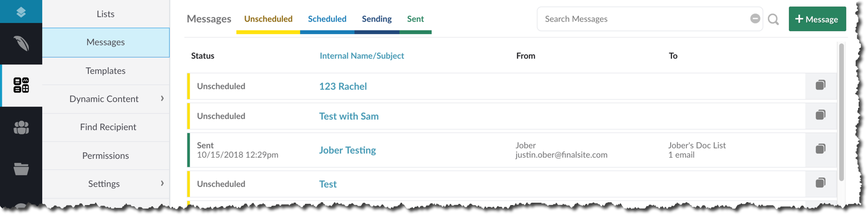Select the Messages module grid icon

click(x=21, y=86)
